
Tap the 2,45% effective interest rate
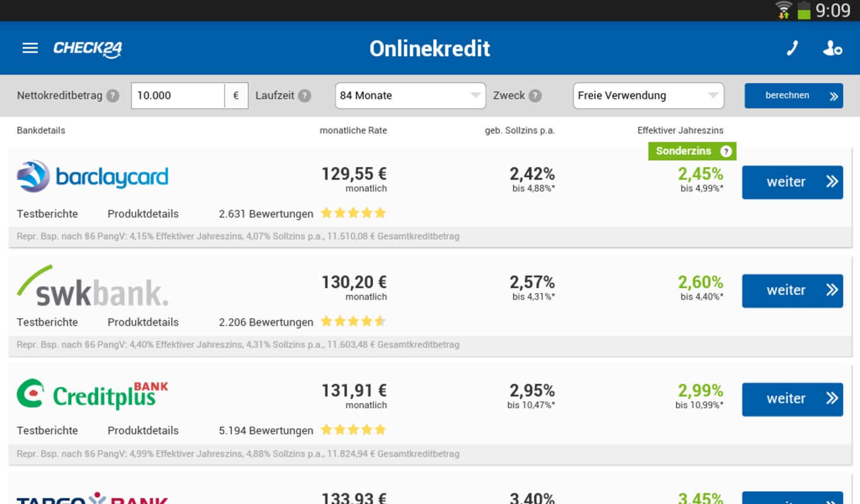click(701, 174)
